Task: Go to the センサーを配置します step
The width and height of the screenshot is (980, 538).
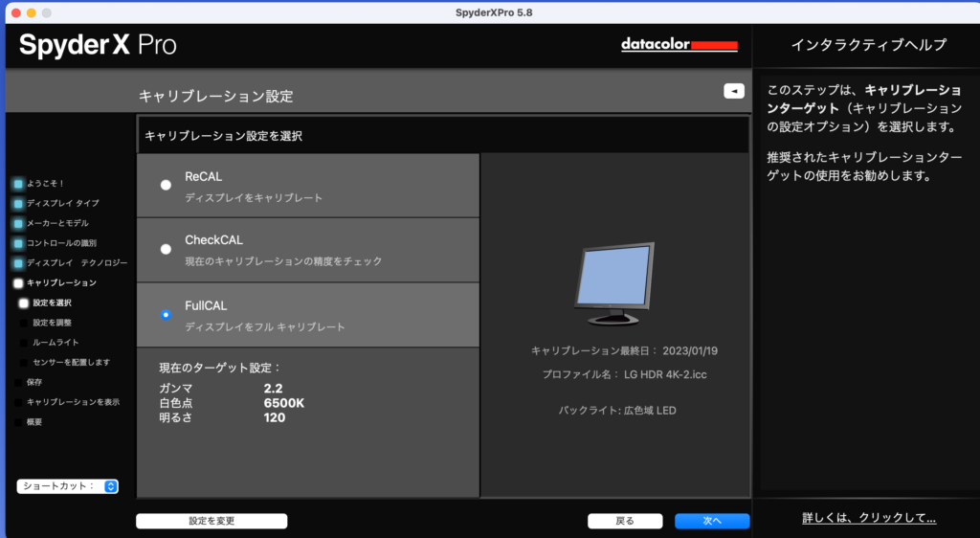Action: coord(71,363)
